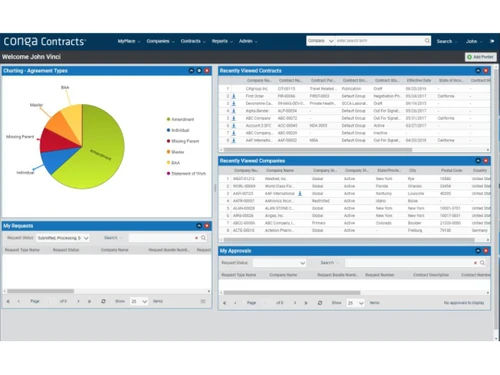Screen dimensions: 500x375
Task: Refresh the My Approvals grid
Action: tap(320, 303)
